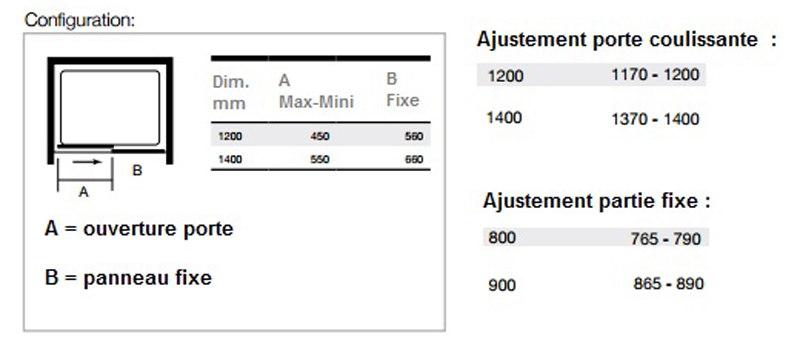This screenshot has width=800, height=360.
Task: Select the 450 value in column A
Action: click(320, 136)
